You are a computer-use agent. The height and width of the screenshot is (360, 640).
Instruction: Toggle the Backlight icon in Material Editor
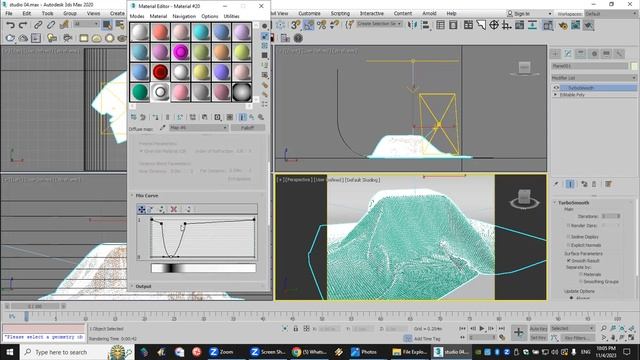264,36
